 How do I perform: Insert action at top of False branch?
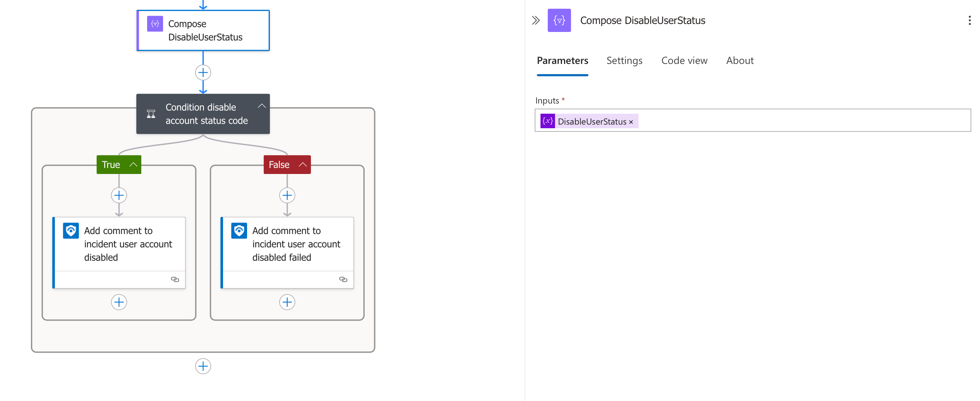(x=287, y=195)
